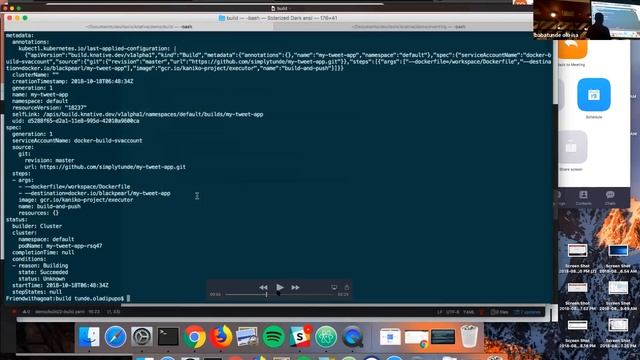The image size is (640, 360).
Task: Click the selfLink line in the terminal output
Action: tap(138, 114)
